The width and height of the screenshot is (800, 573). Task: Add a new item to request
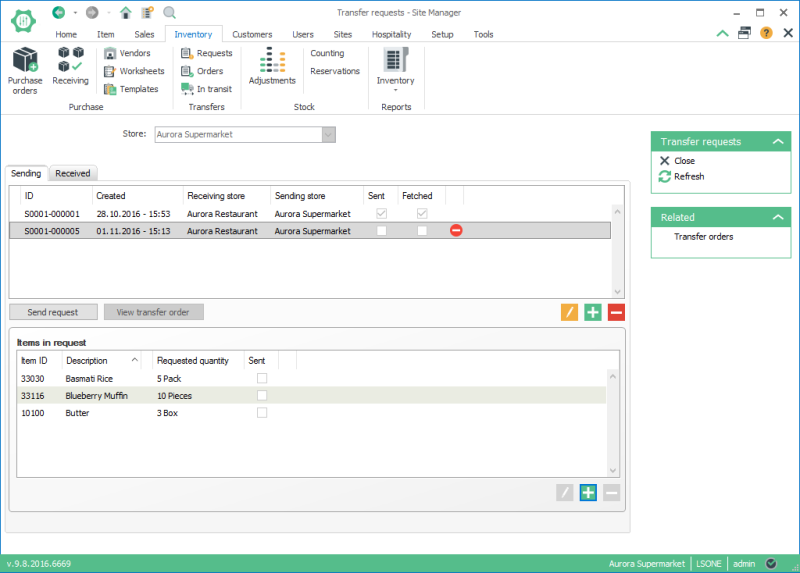(588, 493)
